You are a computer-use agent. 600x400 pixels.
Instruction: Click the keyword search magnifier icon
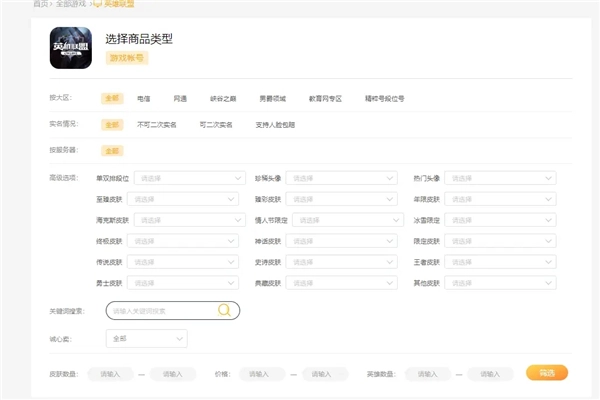pyautogui.click(x=225, y=311)
